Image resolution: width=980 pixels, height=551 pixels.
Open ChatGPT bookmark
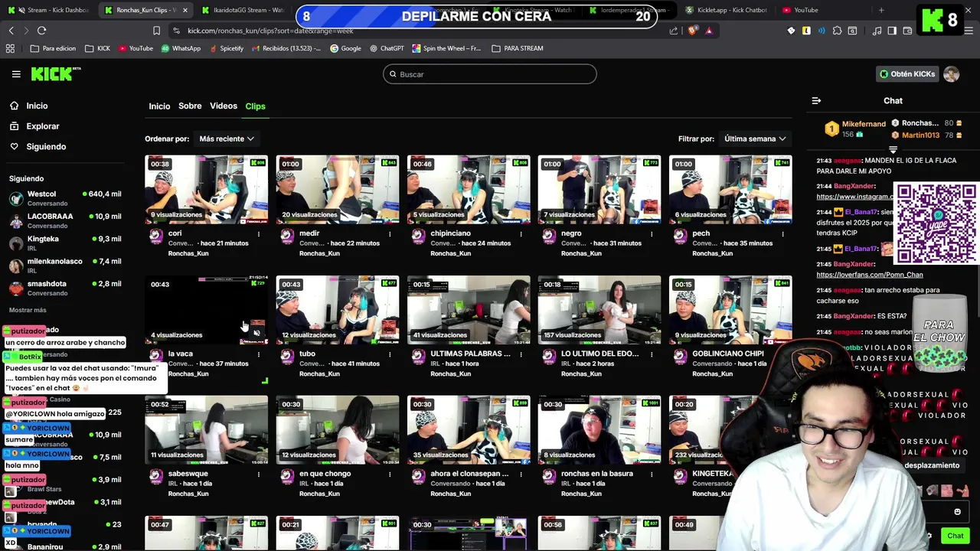[x=386, y=48]
